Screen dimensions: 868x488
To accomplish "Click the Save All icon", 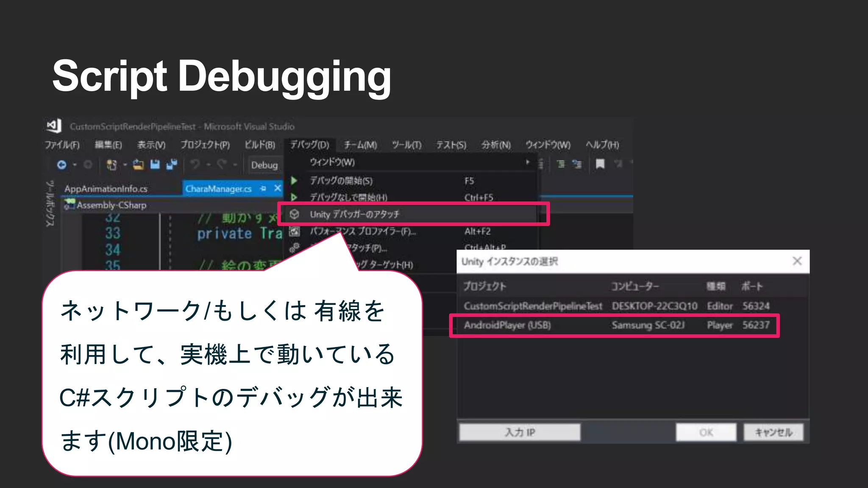I will (x=172, y=164).
